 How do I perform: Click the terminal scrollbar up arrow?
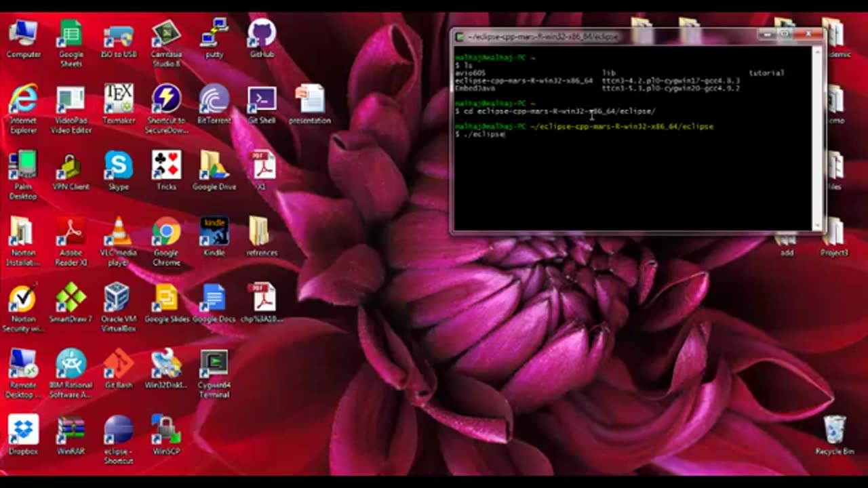[816, 52]
